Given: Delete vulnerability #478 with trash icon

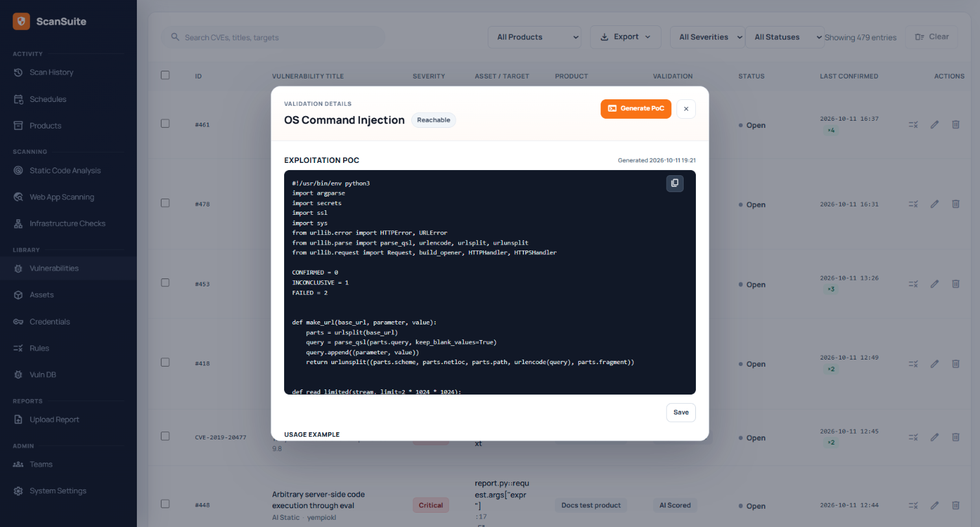Looking at the screenshot, I should click(955, 204).
